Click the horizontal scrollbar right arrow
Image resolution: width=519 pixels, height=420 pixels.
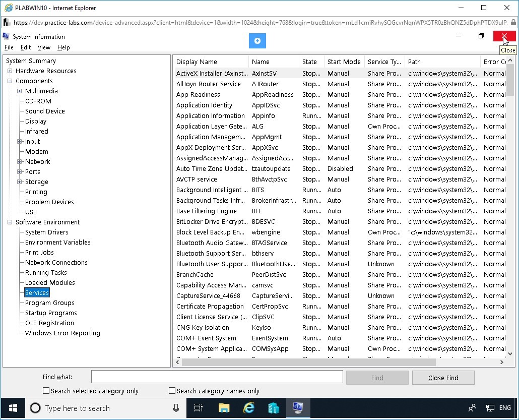coord(502,363)
